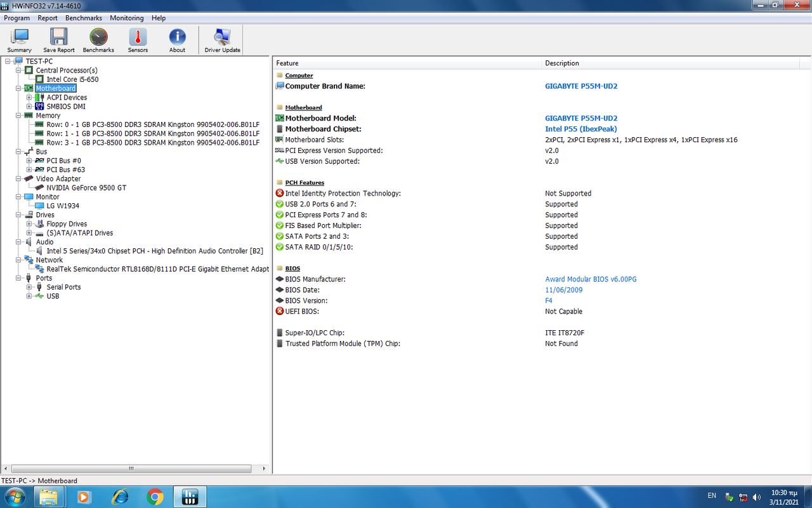Launch Internet Explorer from taskbar
This screenshot has width=812, height=508.
pos(119,497)
